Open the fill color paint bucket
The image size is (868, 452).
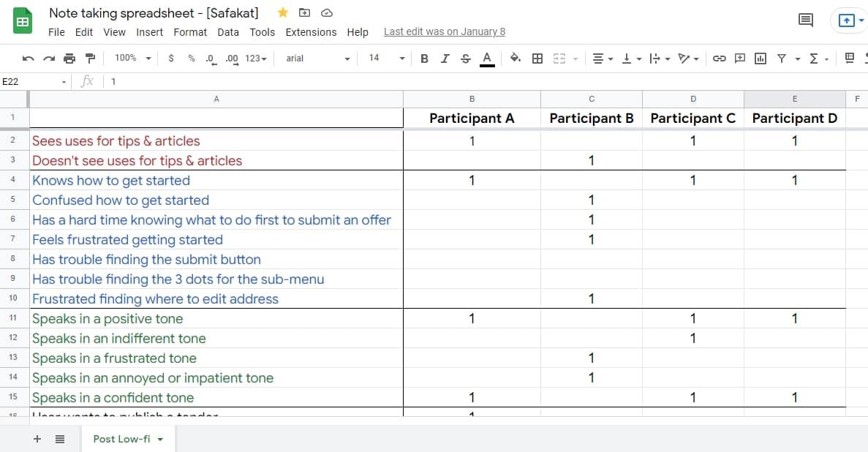pos(516,59)
